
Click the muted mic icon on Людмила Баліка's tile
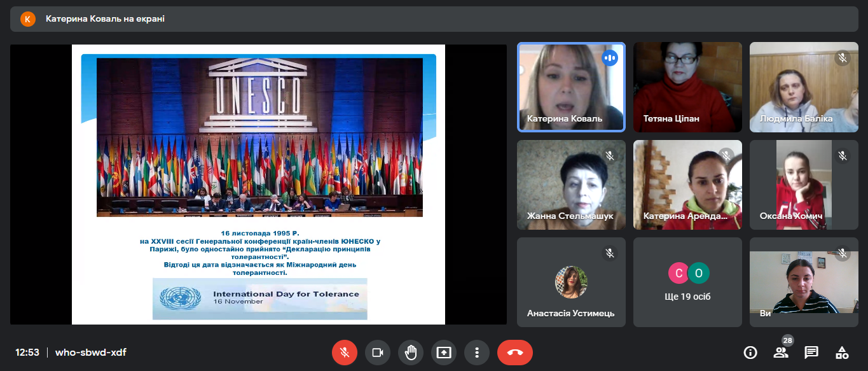pyautogui.click(x=843, y=58)
